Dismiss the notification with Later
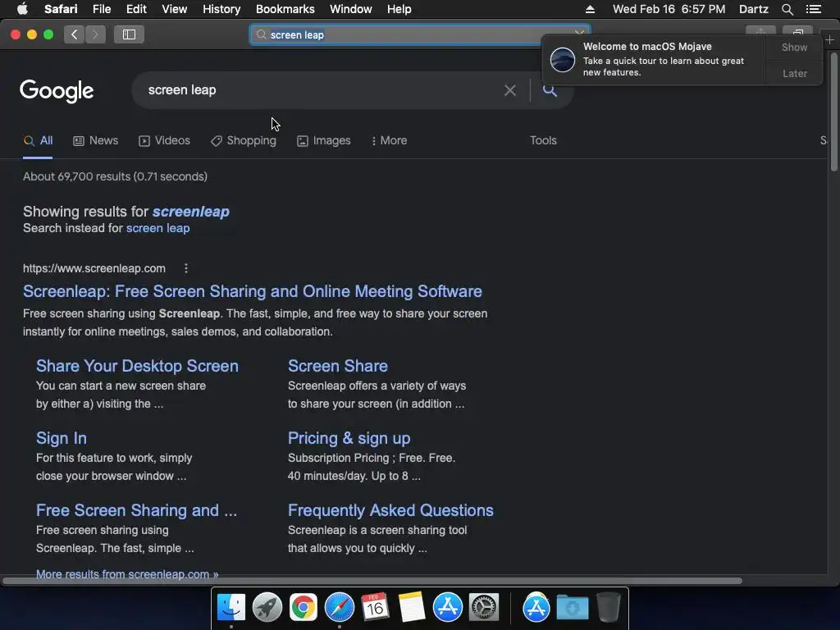Image resolution: width=840 pixels, height=630 pixels. pyautogui.click(x=794, y=73)
